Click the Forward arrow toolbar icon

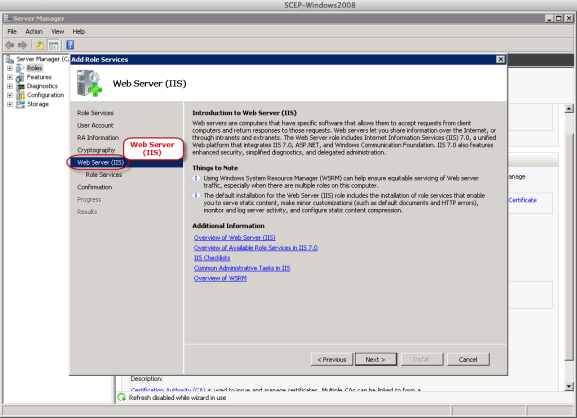(x=22, y=45)
